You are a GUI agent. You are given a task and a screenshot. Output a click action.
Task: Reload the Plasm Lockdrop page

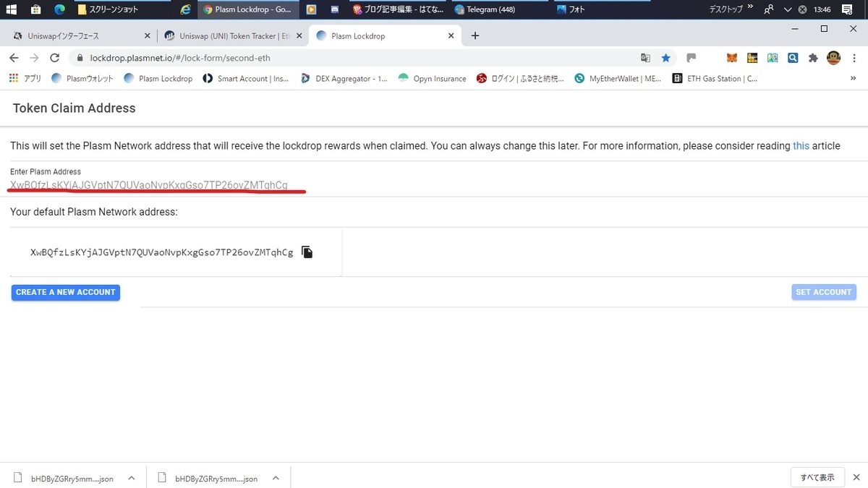point(54,58)
